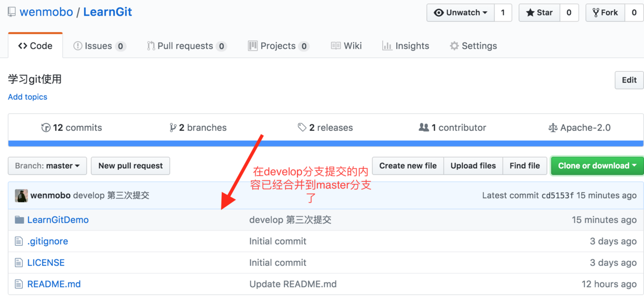View the 12 commits history
This screenshot has width=644, height=296.
(x=72, y=128)
